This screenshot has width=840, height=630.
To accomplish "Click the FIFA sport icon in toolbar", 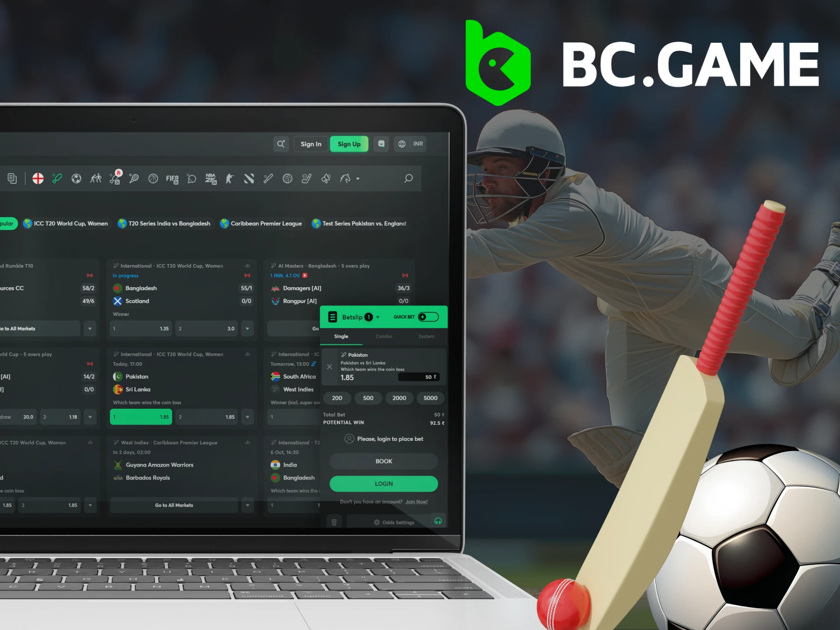I will point(173,178).
